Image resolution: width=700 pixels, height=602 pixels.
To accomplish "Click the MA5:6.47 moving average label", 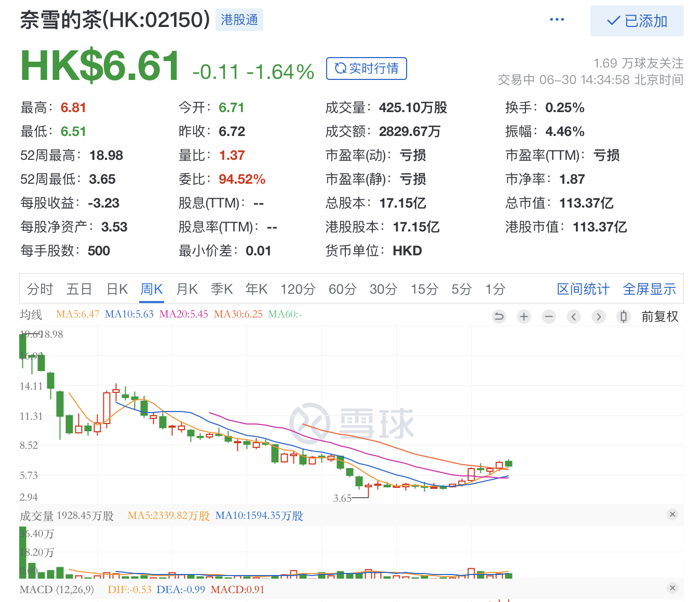I will tap(77, 314).
